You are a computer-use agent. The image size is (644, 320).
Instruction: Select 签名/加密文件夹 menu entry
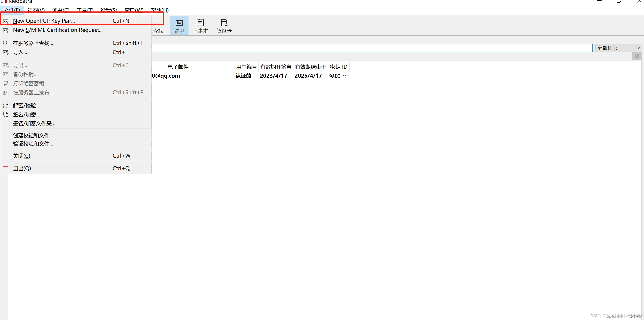click(x=76, y=123)
